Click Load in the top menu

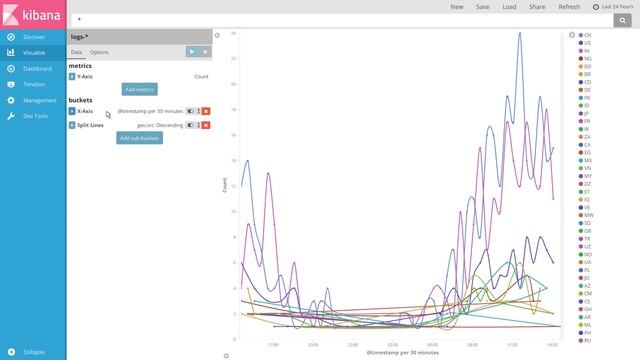coord(509,7)
